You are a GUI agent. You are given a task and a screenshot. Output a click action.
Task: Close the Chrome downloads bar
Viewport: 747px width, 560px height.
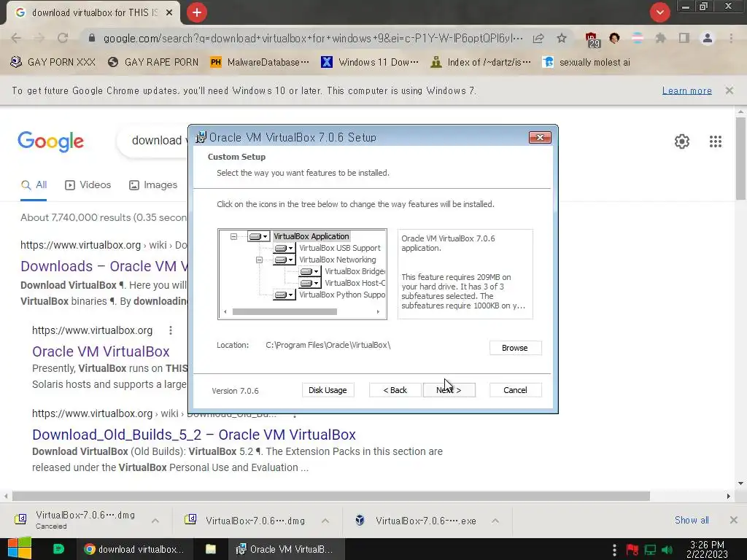(734, 521)
